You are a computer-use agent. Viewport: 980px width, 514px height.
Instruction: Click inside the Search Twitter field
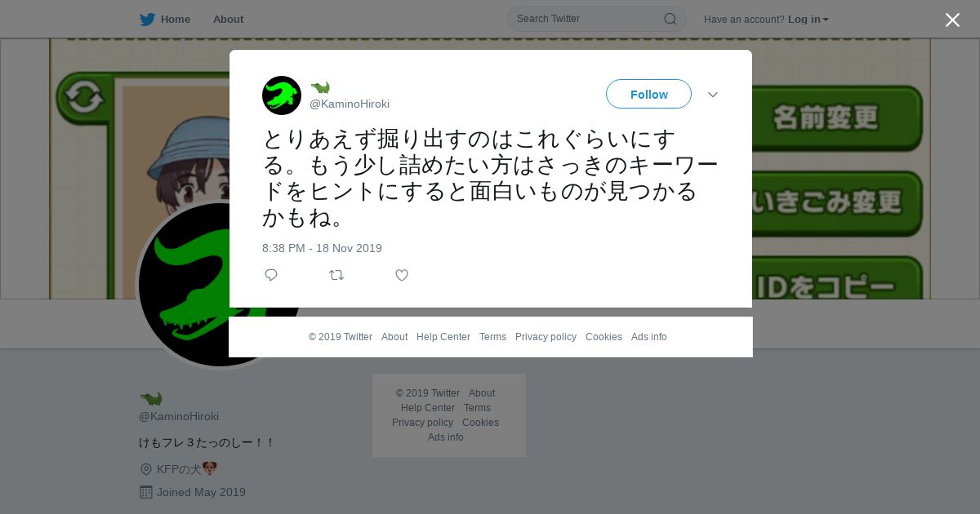pyautogui.click(x=588, y=19)
